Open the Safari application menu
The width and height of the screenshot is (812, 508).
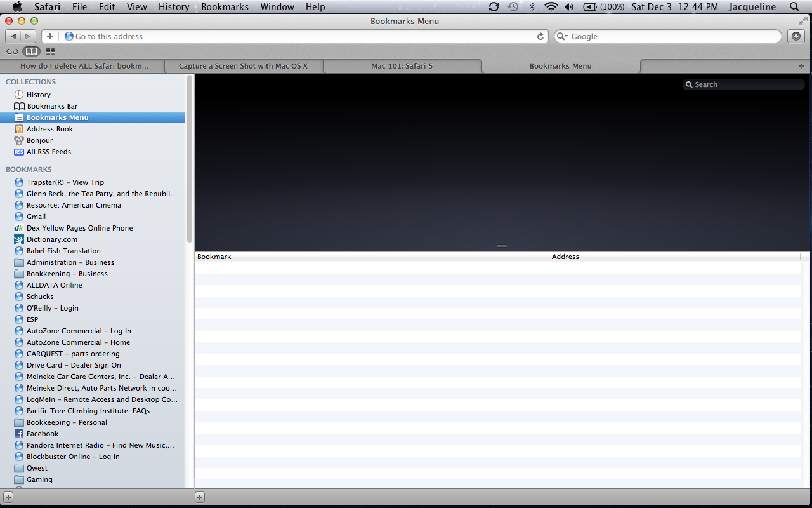[x=47, y=7]
